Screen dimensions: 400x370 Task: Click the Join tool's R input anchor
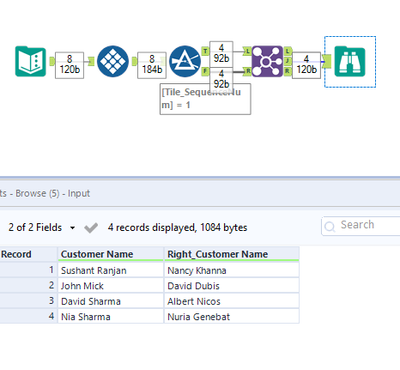[247, 71]
